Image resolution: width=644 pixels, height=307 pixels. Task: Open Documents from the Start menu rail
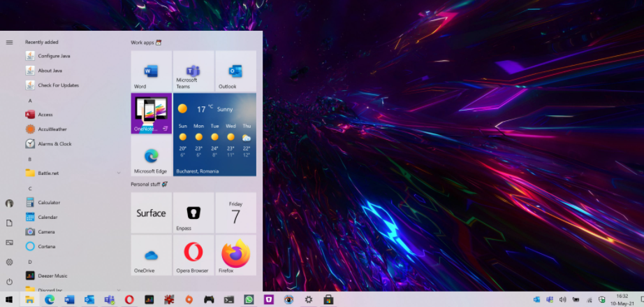[10, 223]
